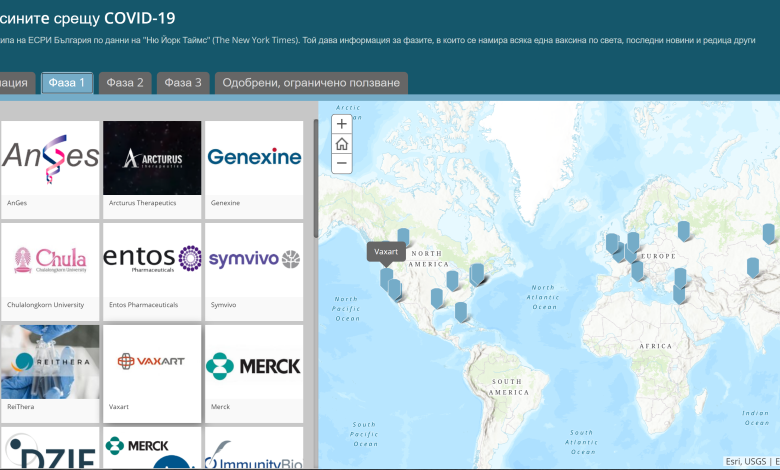The image size is (780, 470).
Task: Select the DZIF card
Action: click(50, 448)
